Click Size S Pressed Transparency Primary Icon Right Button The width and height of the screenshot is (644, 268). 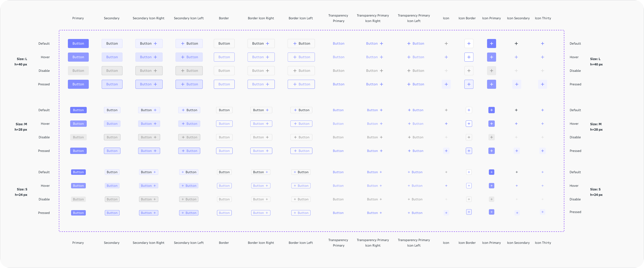[x=374, y=213]
